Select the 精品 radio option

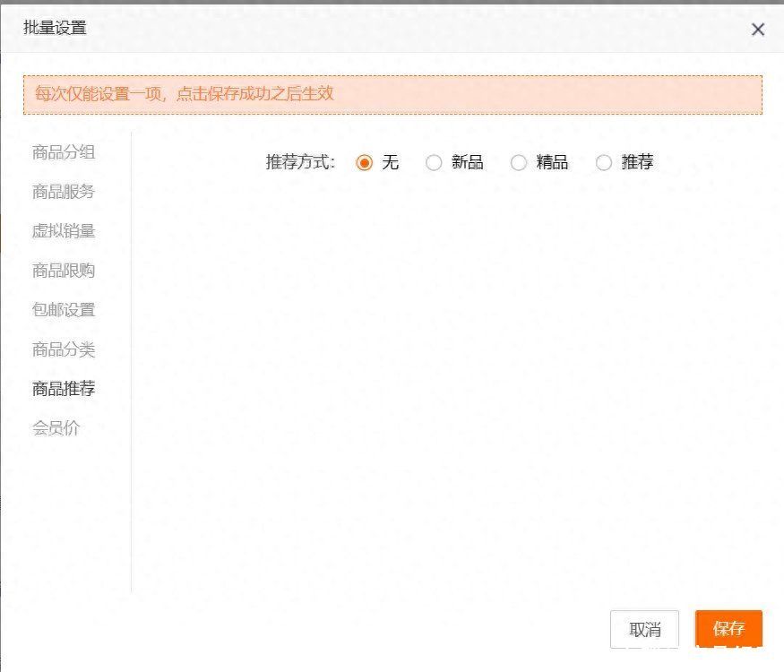(519, 163)
